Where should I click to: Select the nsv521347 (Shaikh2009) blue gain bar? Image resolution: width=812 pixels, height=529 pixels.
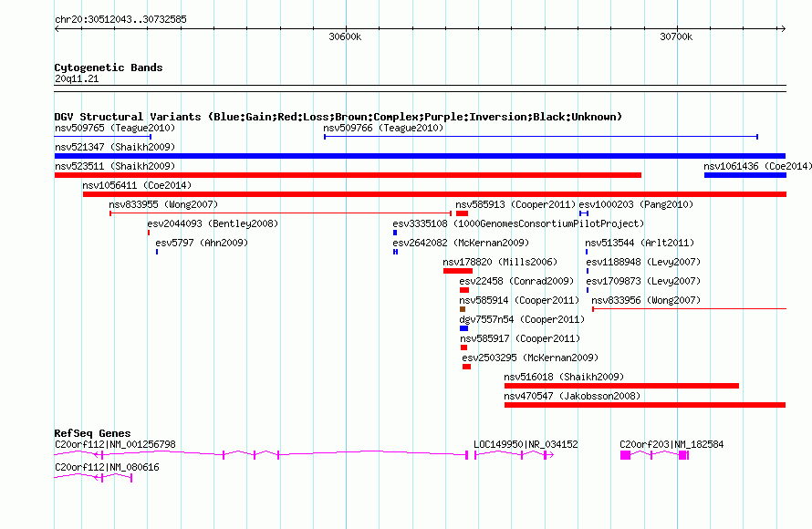click(420, 156)
